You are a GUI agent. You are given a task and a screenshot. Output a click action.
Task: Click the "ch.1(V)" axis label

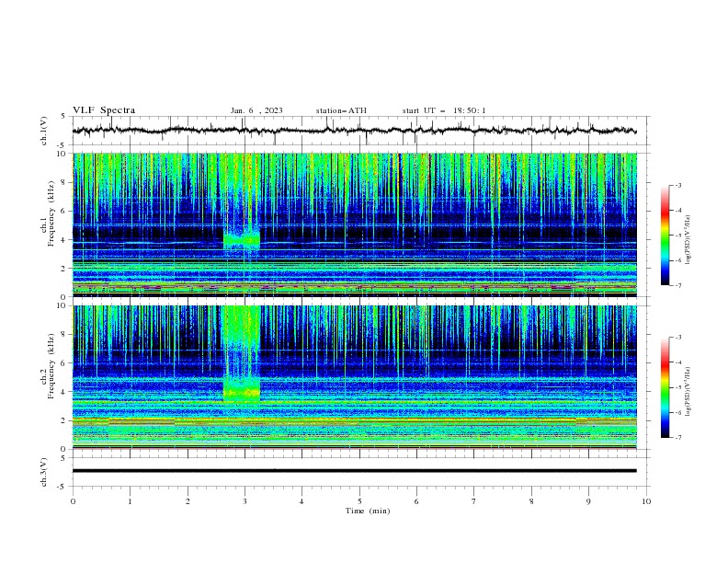44,131
